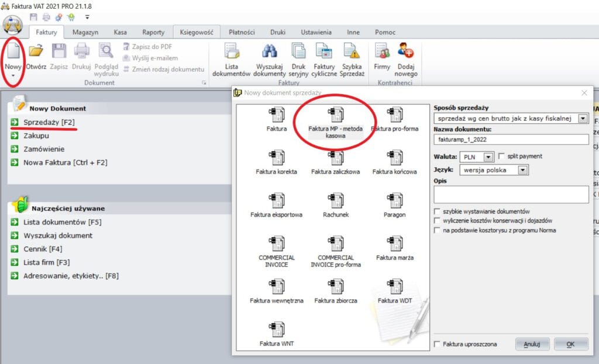Viewport: 599px width, 364px height.
Task: Click the Anuluj button
Action: pyautogui.click(x=532, y=344)
